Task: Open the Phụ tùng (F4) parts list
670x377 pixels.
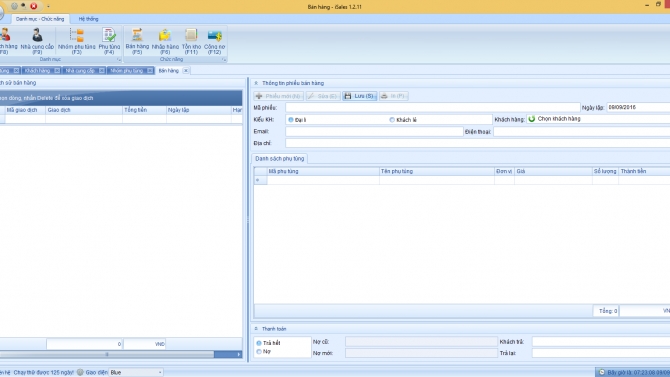Action: (x=109, y=41)
